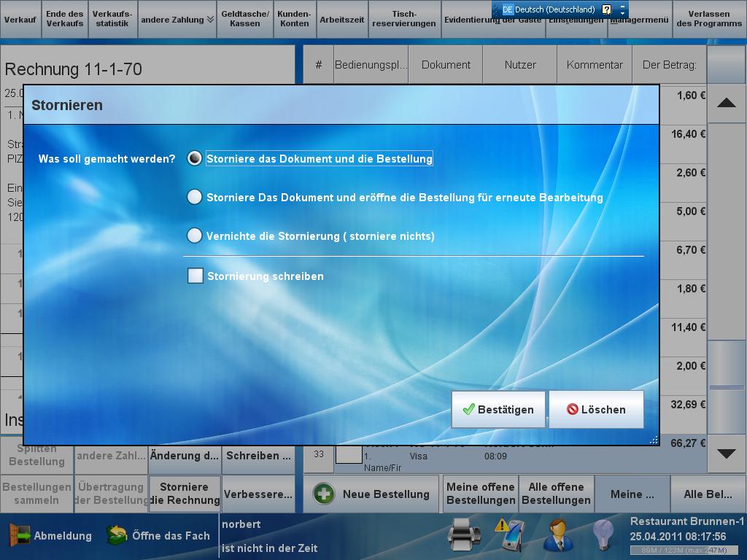Open the Verkaufsstatistik menu
747x560 pixels.
click(x=112, y=19)
